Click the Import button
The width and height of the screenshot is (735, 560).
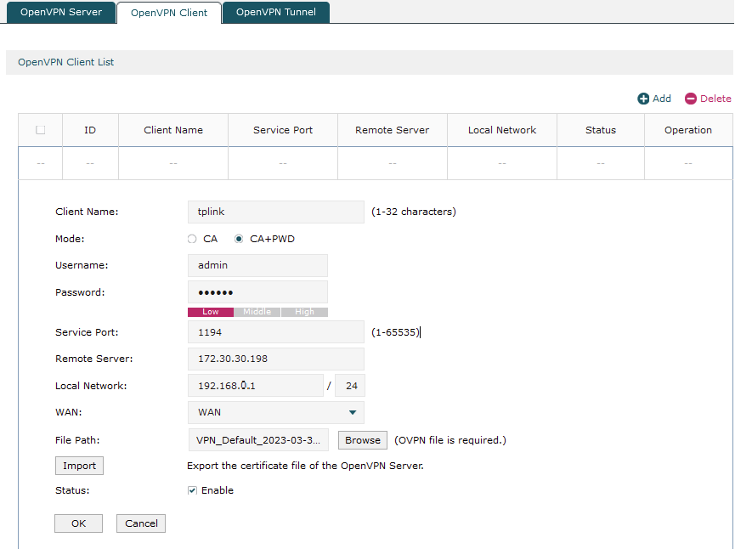[x=79, y=466]
